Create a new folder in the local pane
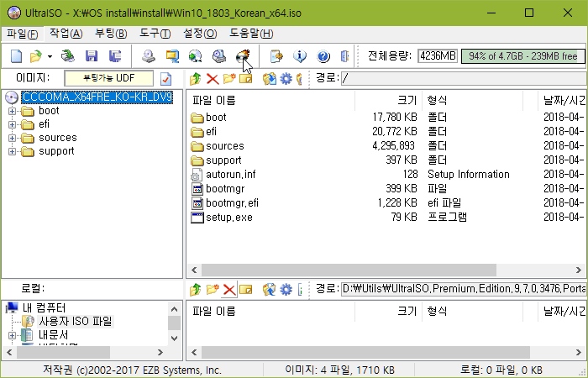Image resolution: width=588 pixels, height=378 pixels. tap(213, 290)
